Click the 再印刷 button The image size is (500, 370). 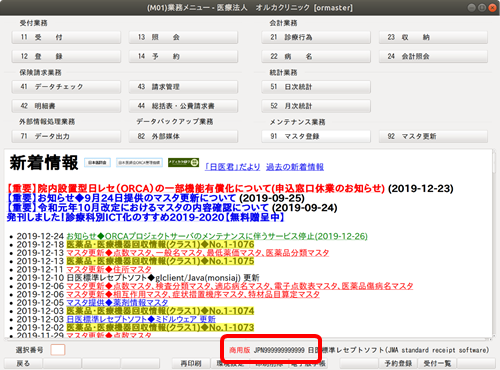coord(191,364)
